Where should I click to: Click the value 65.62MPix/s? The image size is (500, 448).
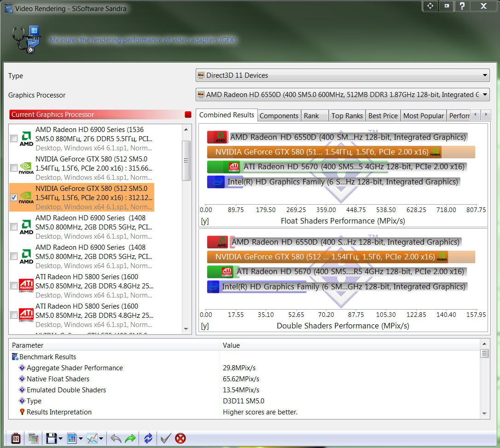click(241, 379)
